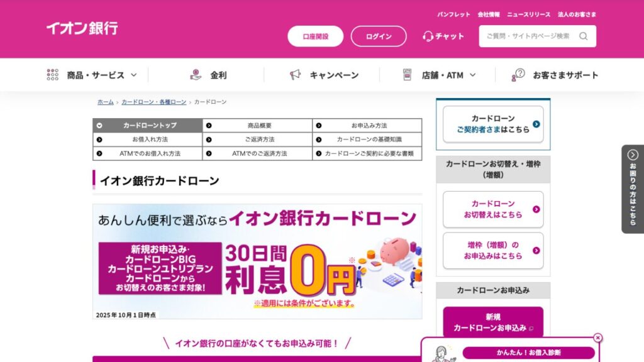This screenshot has height=362, width=644.
Task: Click the チャット headset icon
Action: (x=426, y=36)
